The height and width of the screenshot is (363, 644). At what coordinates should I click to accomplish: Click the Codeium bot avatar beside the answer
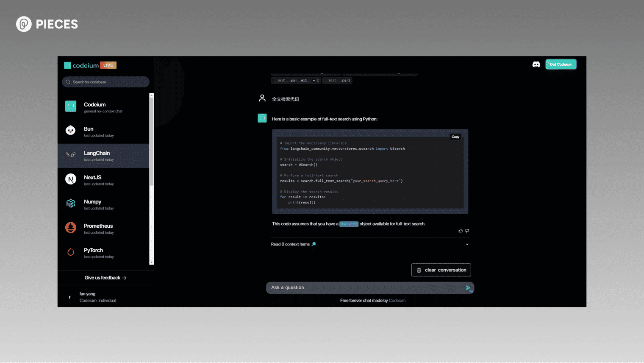tap(262, 118)
